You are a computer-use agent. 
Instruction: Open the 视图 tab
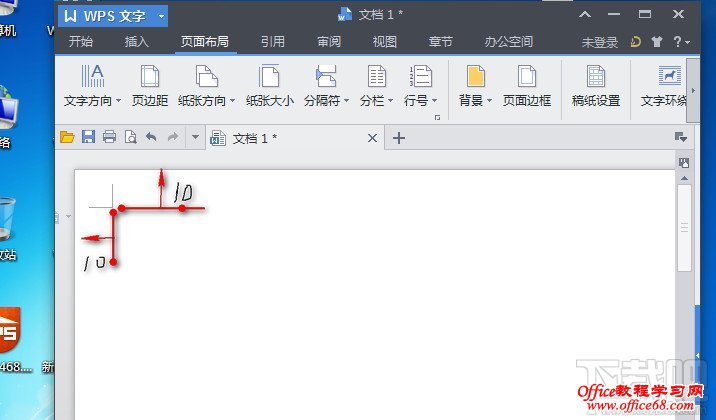[385, 42]
